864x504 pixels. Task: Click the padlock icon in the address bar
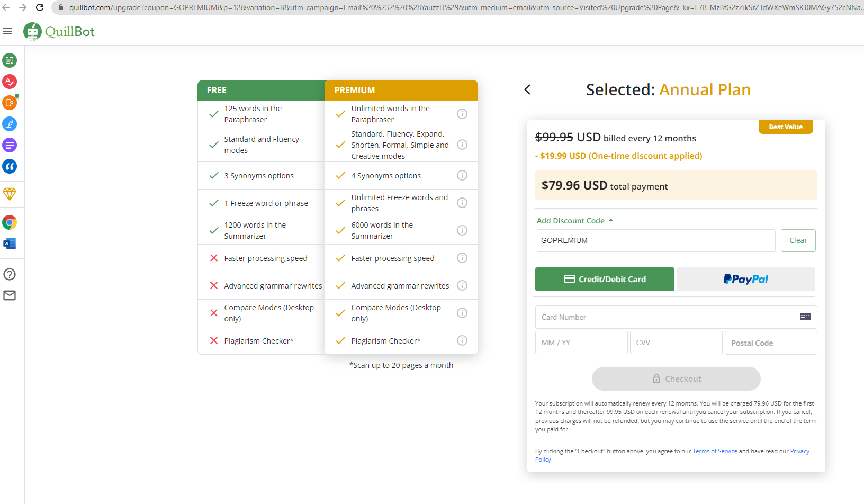click(x=60, y=7)
